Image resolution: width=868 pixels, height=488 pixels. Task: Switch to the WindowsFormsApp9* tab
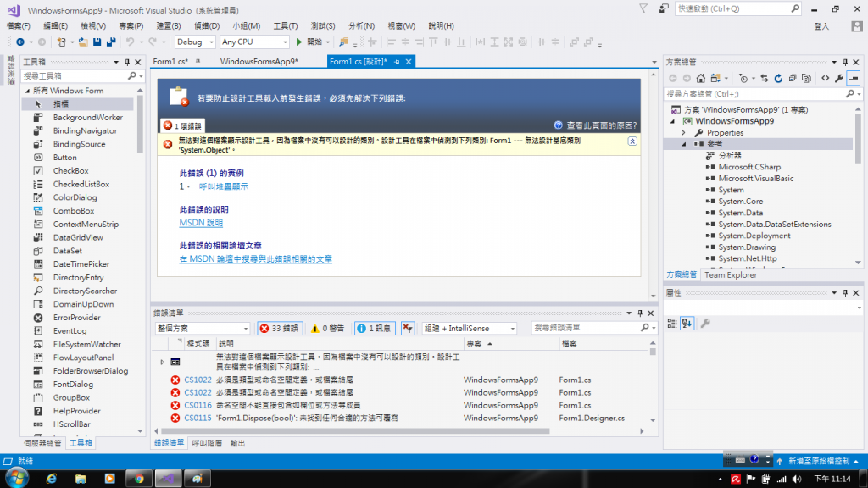pos(259,61)
